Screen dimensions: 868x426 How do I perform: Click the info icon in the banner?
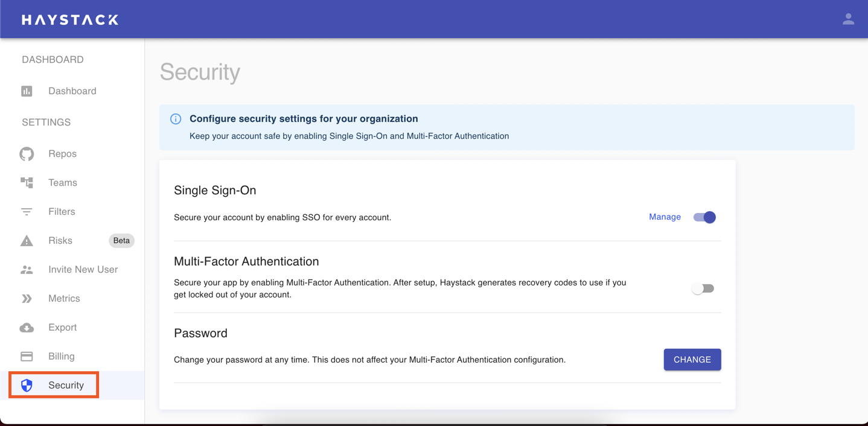pos(176,119)
